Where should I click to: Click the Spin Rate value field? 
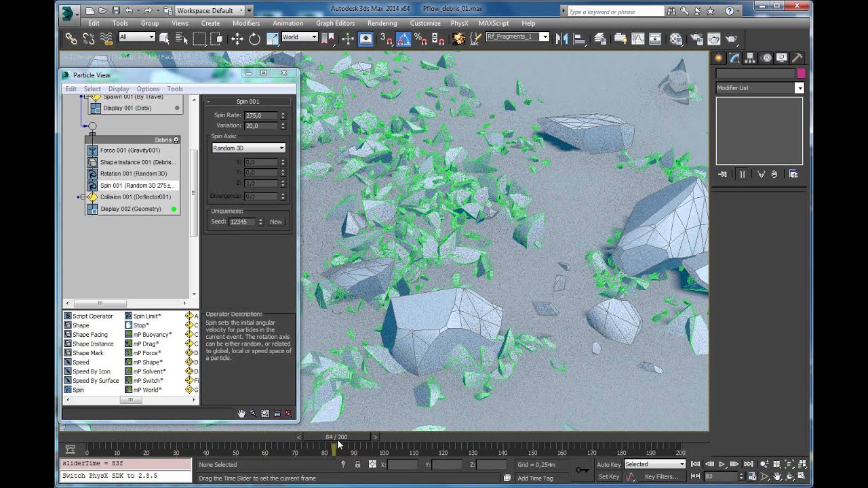click(261, 116)
